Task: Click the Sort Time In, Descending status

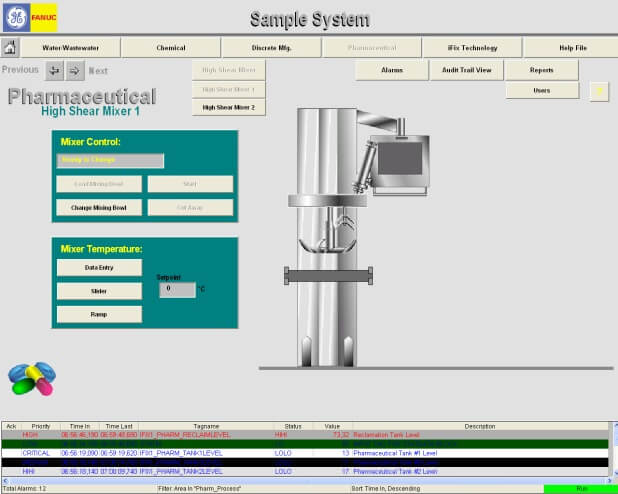Action: [385, 489]
